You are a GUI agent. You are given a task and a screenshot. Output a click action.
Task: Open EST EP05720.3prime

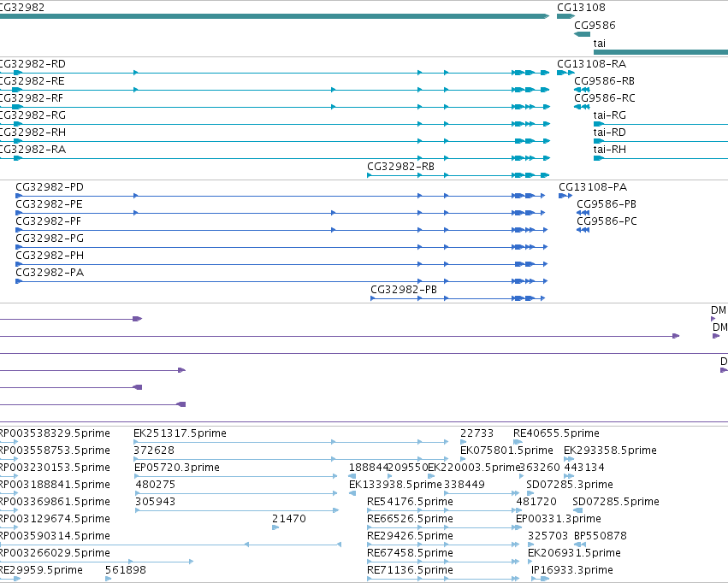coord(177,468)
